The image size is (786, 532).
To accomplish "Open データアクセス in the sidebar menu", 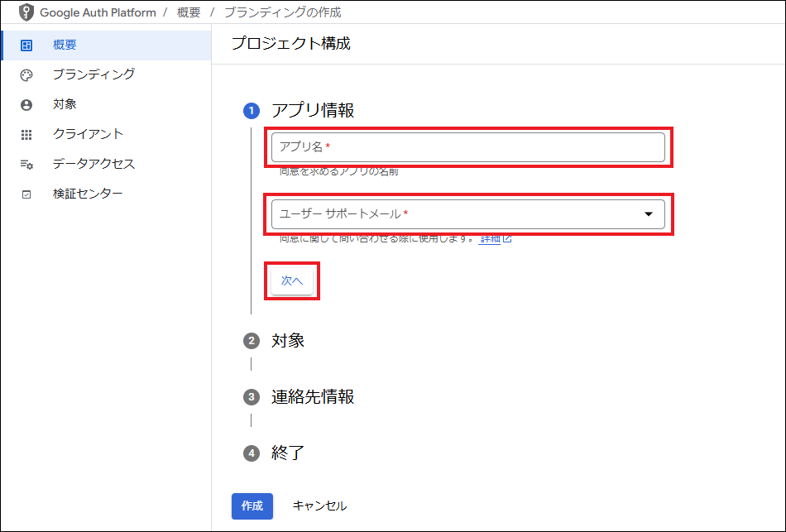I will point(93,164).
